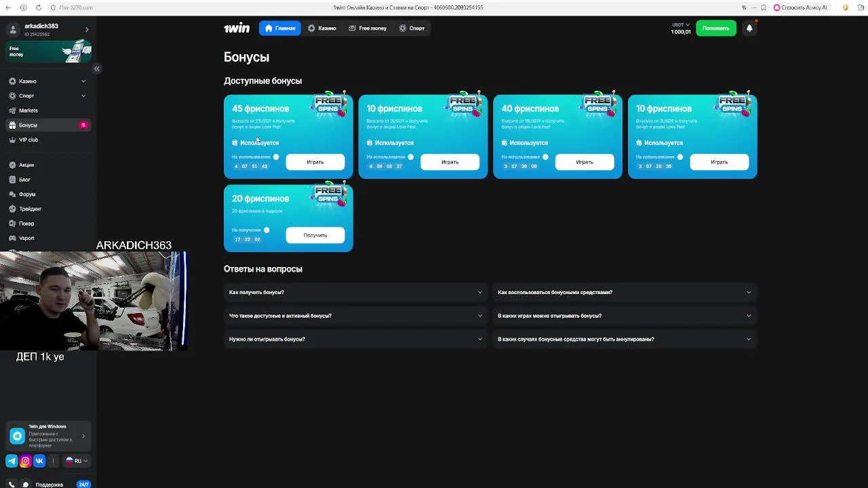Click the browser back arrow
868x488 pixels.
(x=9, y=7)
